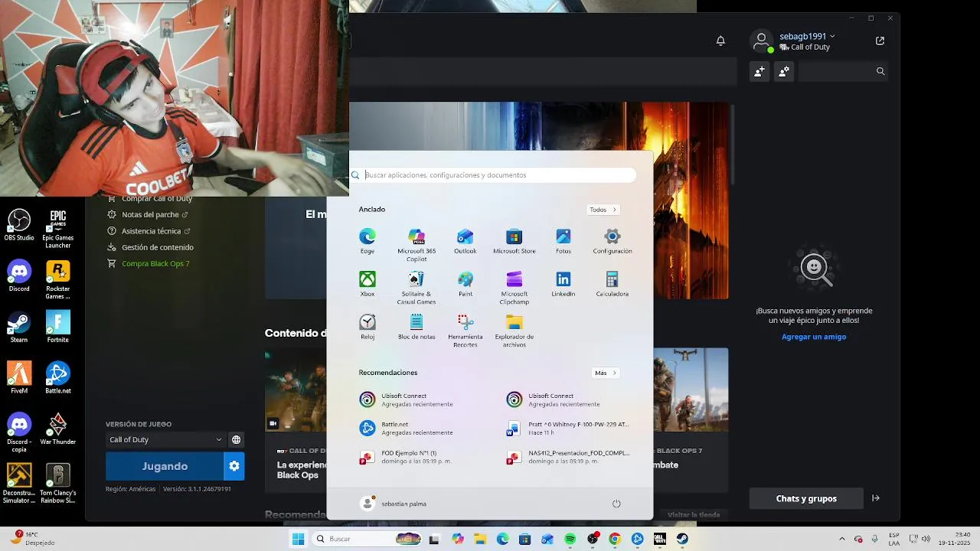Expand the Call of Duty version dropdown
Viewport: 980px width, 551px height.
point(165,439)
